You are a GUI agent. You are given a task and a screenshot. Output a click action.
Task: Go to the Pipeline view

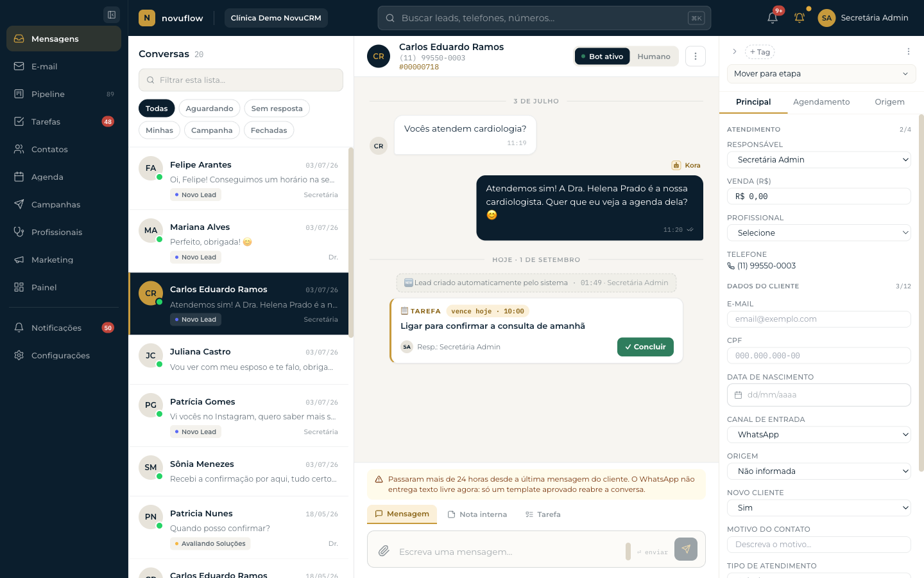pos(64,94)
